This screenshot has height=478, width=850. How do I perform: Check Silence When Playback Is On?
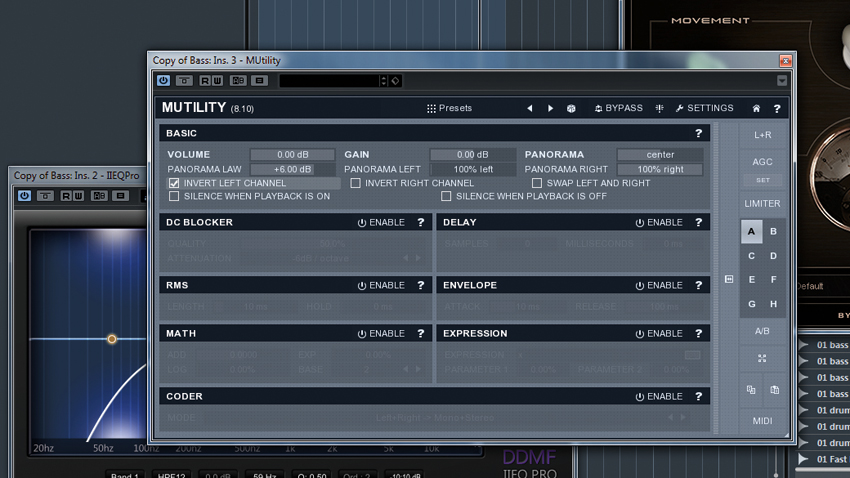(174, 196)
